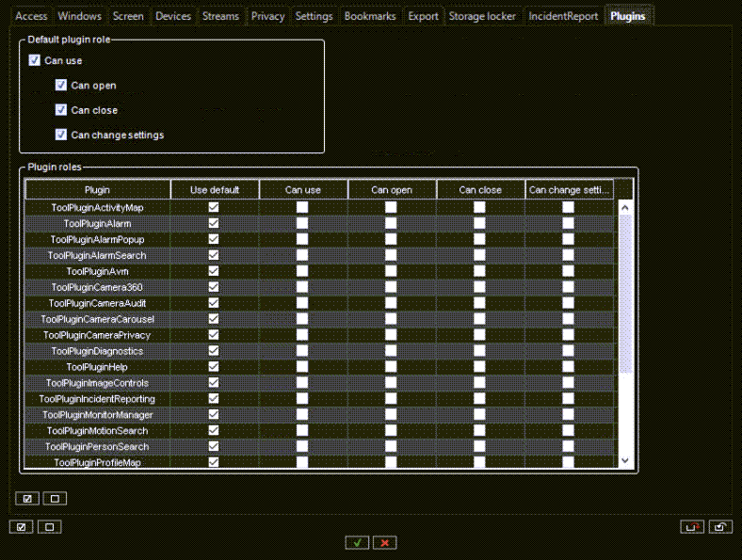
Task: Switch to the Settings tab
Action: (x=315, y=16)
